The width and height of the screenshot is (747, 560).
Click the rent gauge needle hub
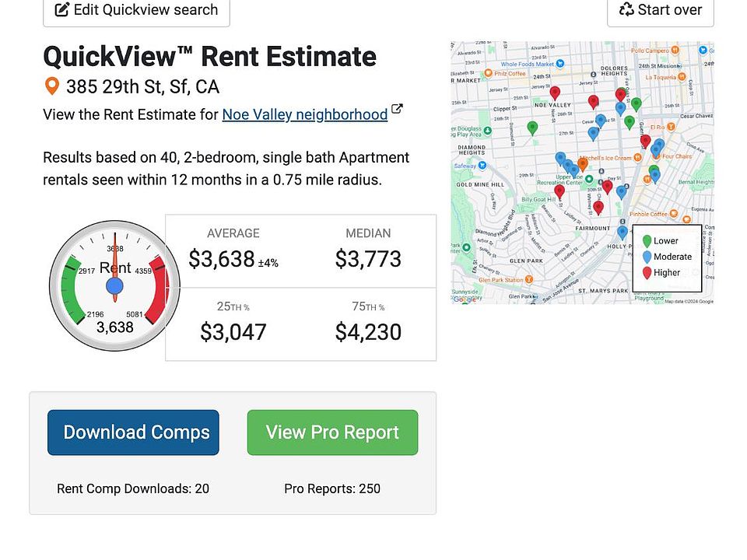[114, 286]
